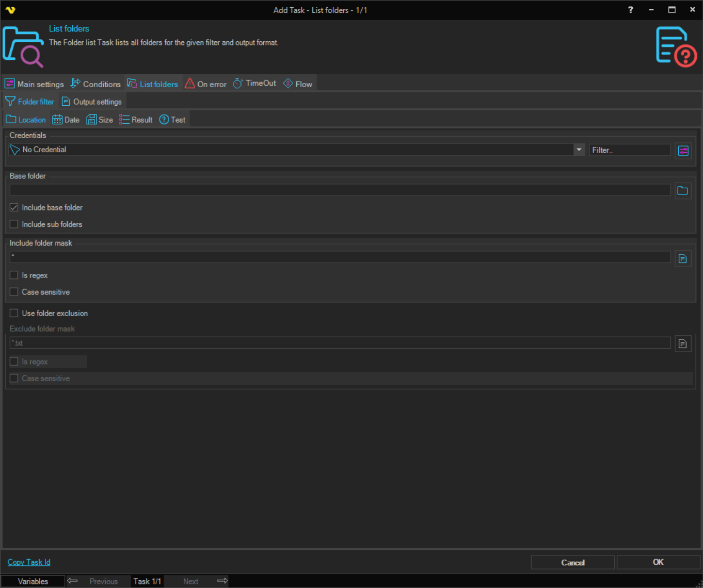The width and height of the screenshot is (703, 588).
Task: Click the left arrow previous task icon
Action: [73, 581]
